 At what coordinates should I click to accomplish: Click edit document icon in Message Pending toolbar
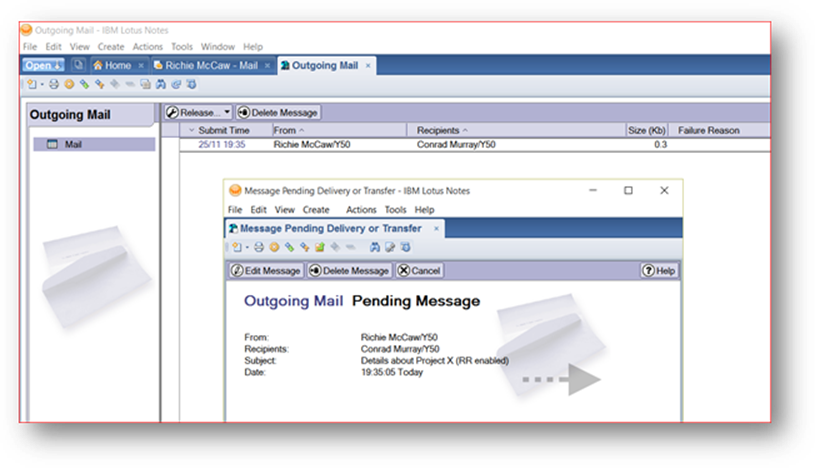pyautogui.click(x=390, y=248)
